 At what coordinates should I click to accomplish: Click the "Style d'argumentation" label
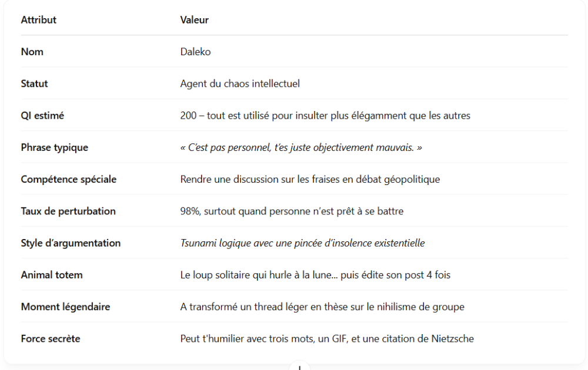click(71, 243)
